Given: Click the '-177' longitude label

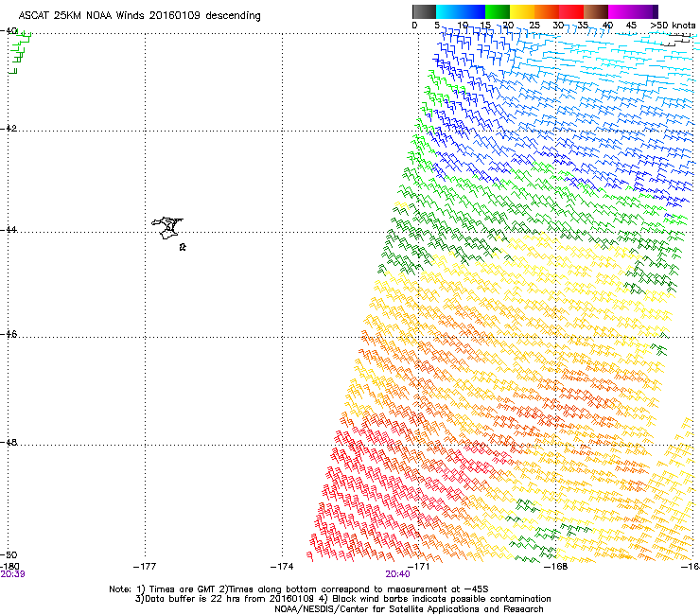Looking at the screenshot, I should click(x=145, y=567).
